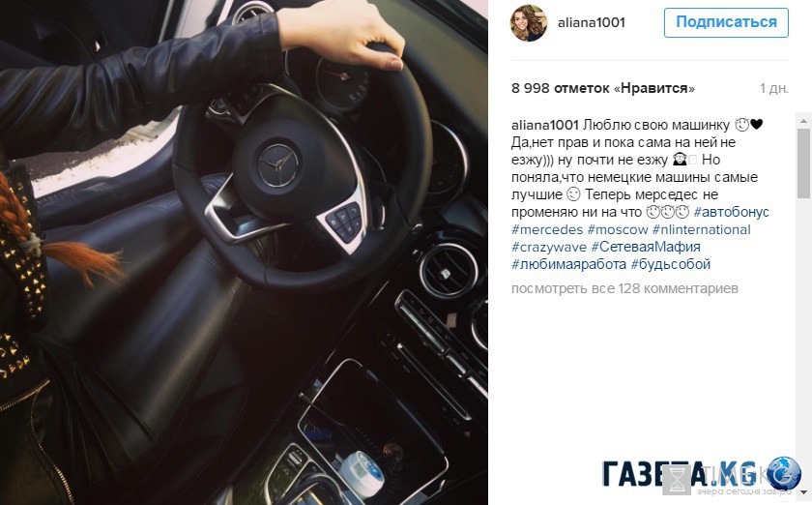Screen dimensions: 812x505
Task: Click the Mercedes steering wheel photo
Action: tap(244, 252)
